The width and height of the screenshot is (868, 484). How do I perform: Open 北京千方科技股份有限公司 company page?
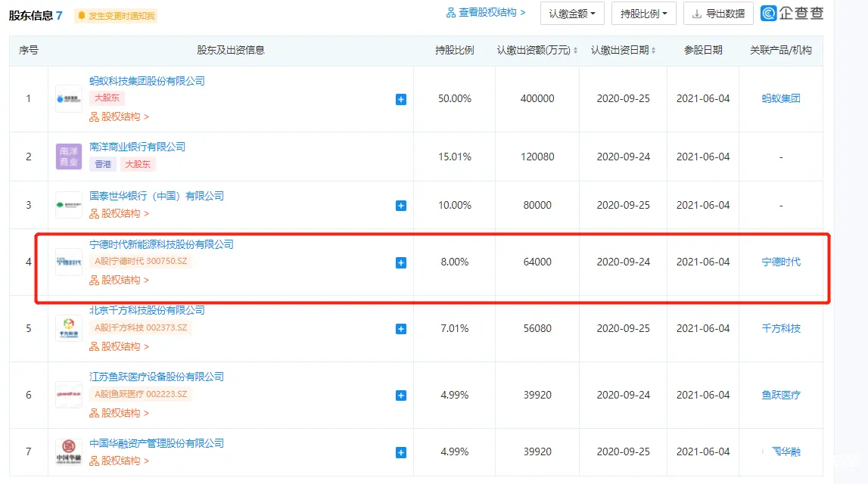tap(147, 310)
